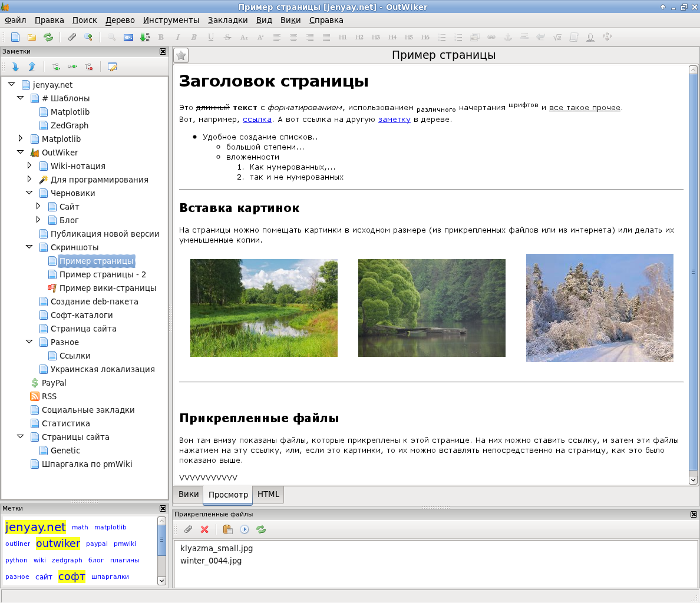Click the move note down arrow
The image size is (700, 603).
[15, 67]
